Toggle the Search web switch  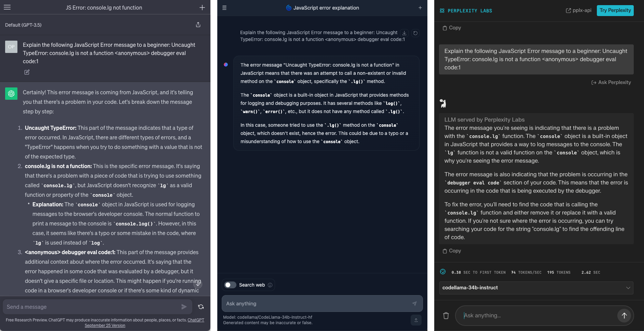pyautogui.click(x=230, y=285)
